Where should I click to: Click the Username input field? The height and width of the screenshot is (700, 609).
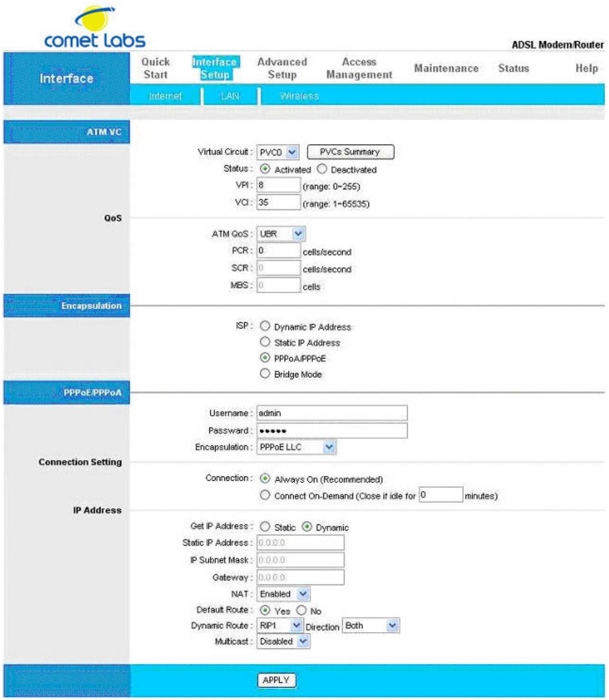coord(331,413)
